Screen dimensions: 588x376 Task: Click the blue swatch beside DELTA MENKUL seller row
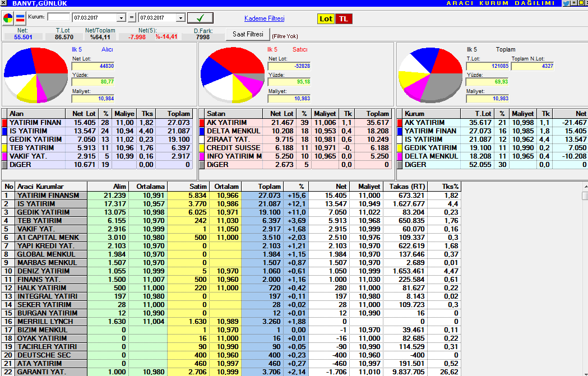tap(202, 131)
